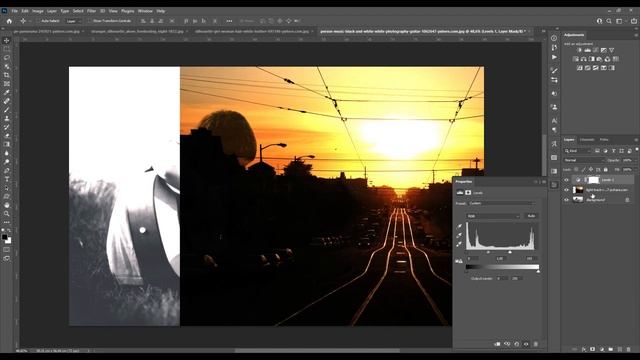Select the Levels 1 layer mask thumbnail
Screen dimensions: 640x360
coord(593,180)
